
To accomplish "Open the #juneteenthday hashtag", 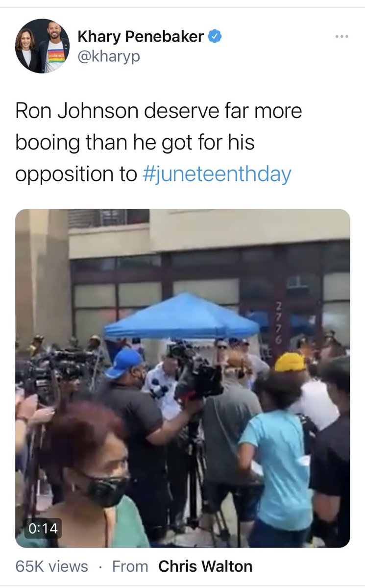I will click(x=216, y=174).
